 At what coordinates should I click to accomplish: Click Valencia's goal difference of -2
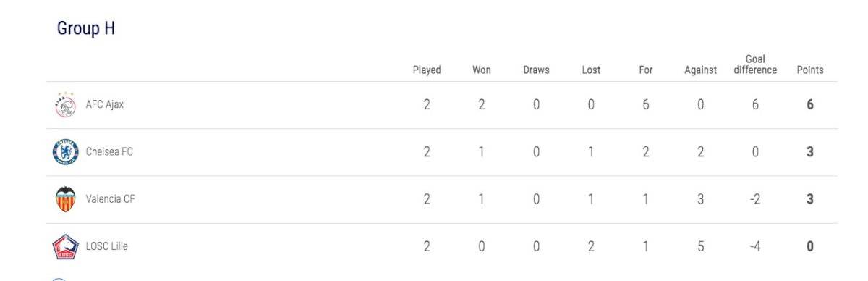[755, 199]
